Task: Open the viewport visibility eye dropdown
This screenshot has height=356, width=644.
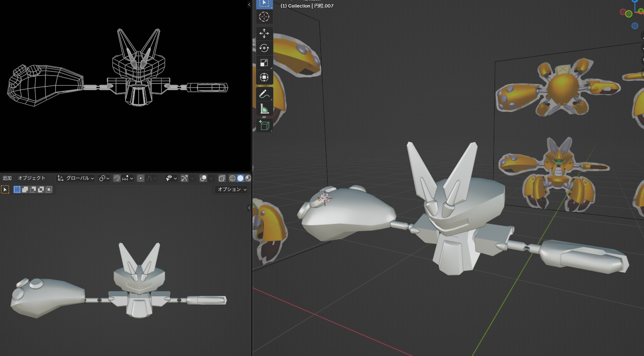Action: tap(171, 178)
